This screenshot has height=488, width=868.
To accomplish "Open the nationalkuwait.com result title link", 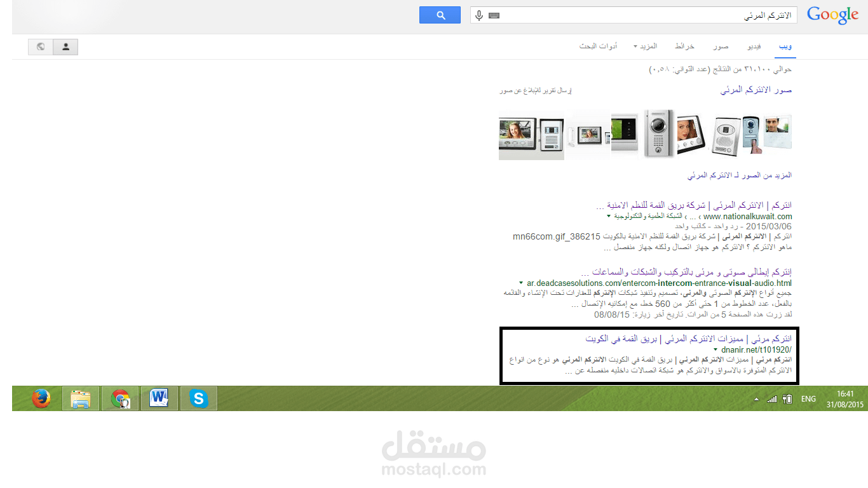I will (695, 206).
